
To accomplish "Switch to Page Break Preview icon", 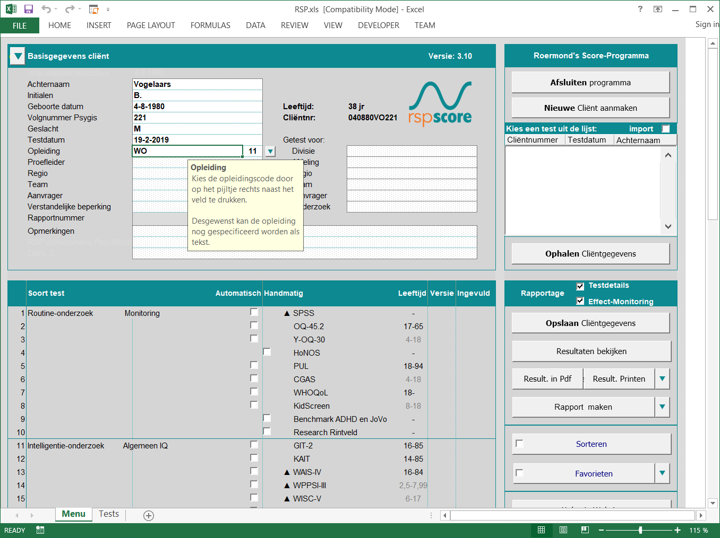I will click(585, 530).
